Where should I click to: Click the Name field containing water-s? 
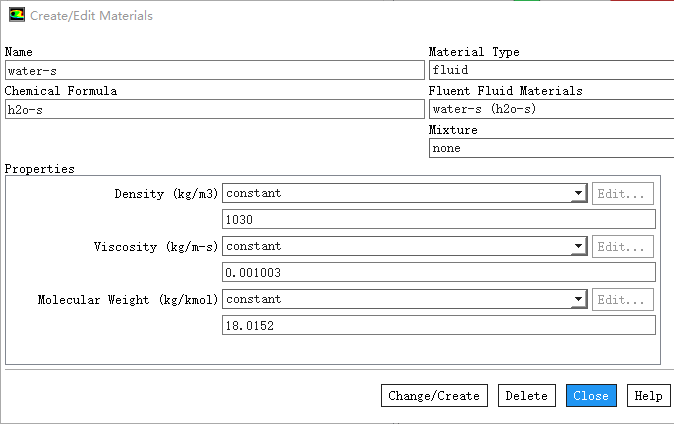[214, 70]
